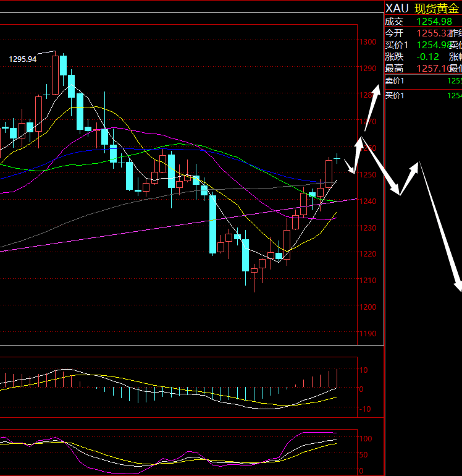462x476 pixels.
Task: Click the 涨跌 label
Action: 394,57
